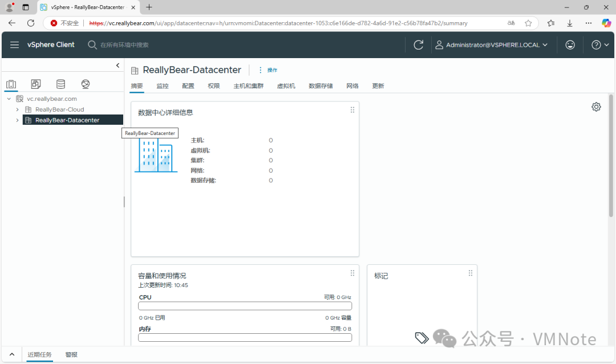Click the drag handle on 数据中心详细信息 card
616x364 pixels.
(x=352, y=110)
